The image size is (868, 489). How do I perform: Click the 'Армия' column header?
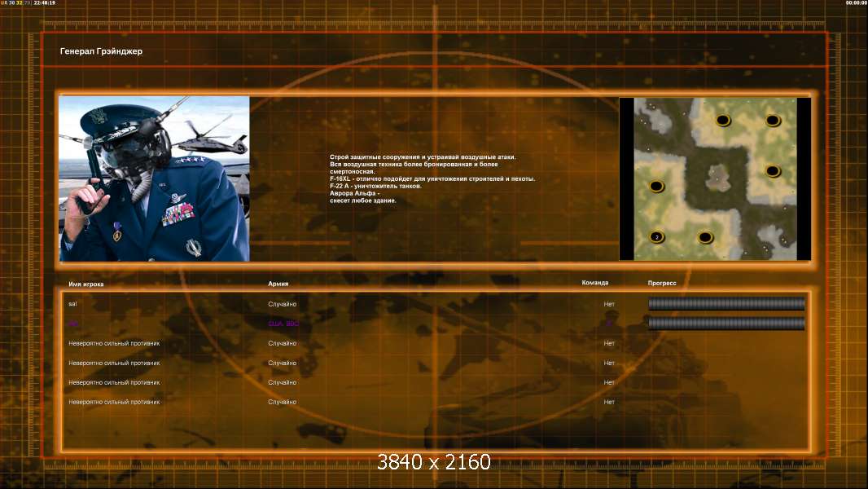(278, 284)
